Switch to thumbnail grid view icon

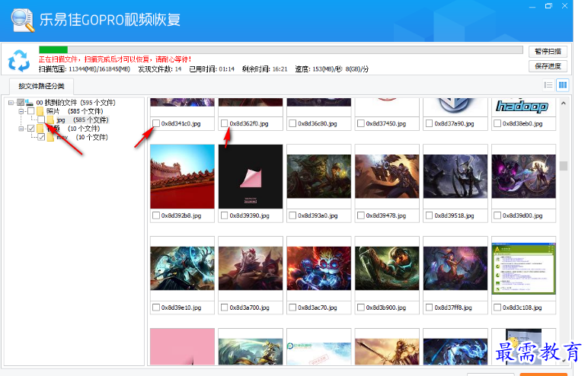[x=563, y=85]
